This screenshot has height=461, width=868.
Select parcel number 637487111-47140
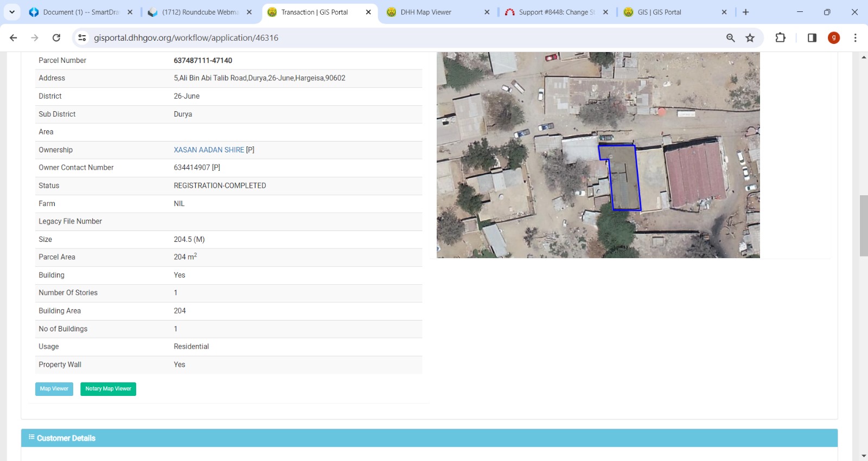(x=203, y=60)
